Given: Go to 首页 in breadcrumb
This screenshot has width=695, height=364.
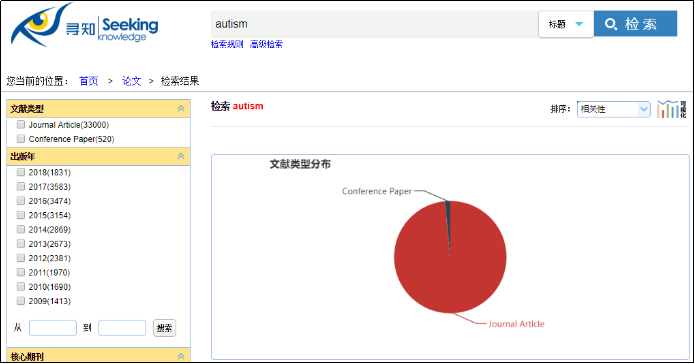Looking at the screenshot, I should pos(88,81).
